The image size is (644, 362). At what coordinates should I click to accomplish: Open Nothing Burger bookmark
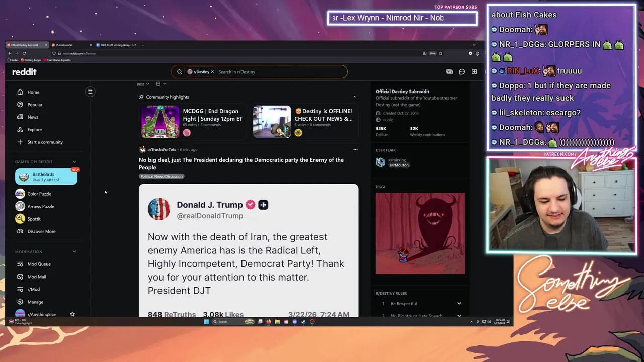(32, 60)
